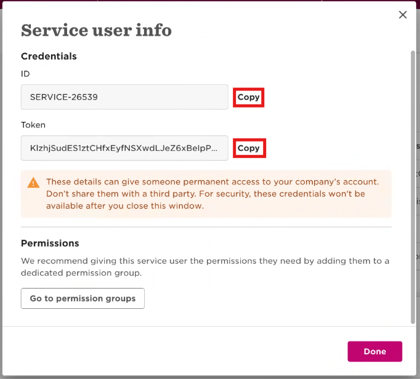This screenshot has height=379, width=420.
Task: Copy the service user token
Action: point(249,148)
